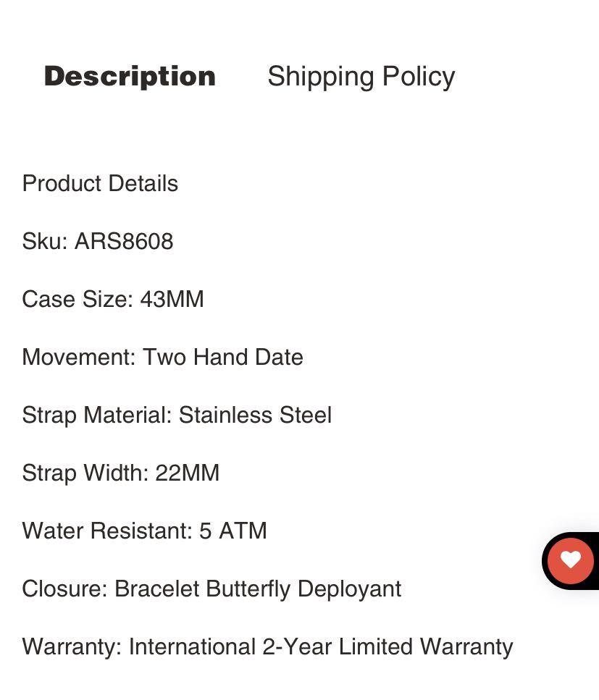Click the Product Details heading
Image resolution: width=599 pixels, height=700 pixels.
(100, 183)
